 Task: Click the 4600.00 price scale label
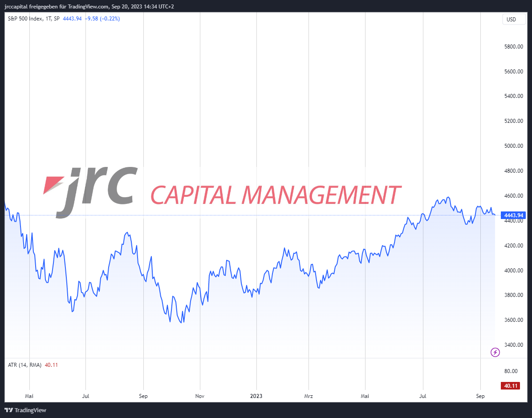pos(514,196)
